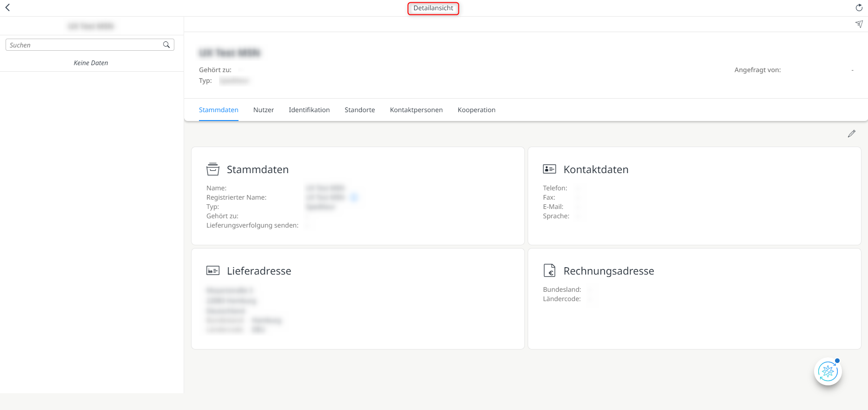Image resolution: width=868 pixels, height=410 pixels.
Task: Click the Detailansicht page title
Action: point(433,8)
